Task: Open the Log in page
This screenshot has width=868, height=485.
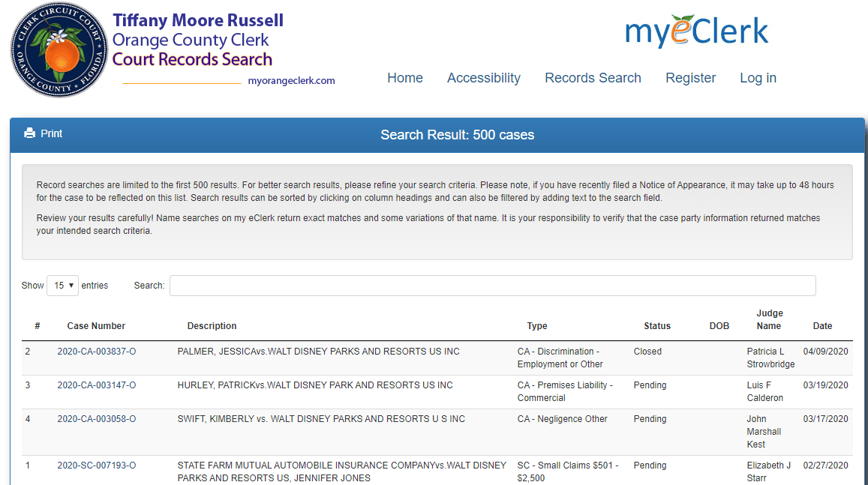Action: point(758,78)
